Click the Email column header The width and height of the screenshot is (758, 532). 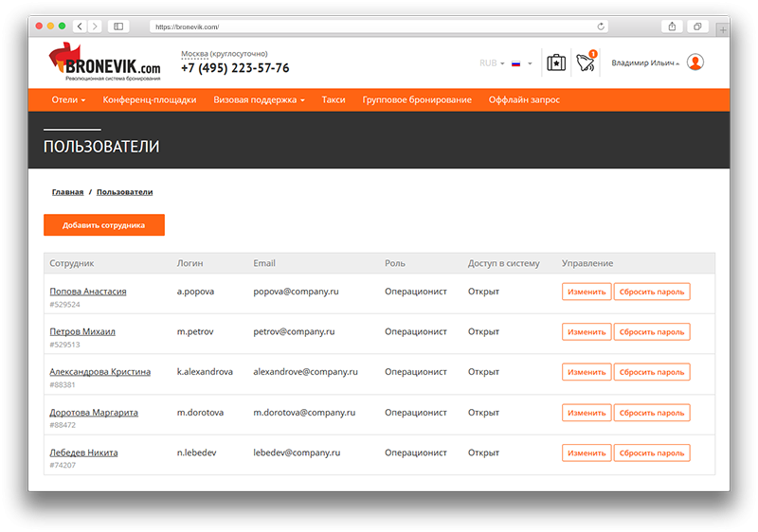point(264,263)
